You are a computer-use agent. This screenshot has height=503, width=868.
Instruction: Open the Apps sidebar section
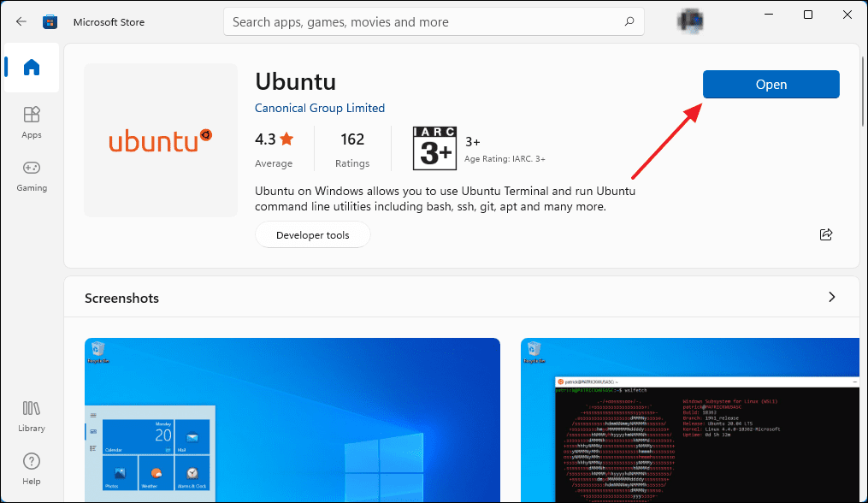tap(32, 122)
